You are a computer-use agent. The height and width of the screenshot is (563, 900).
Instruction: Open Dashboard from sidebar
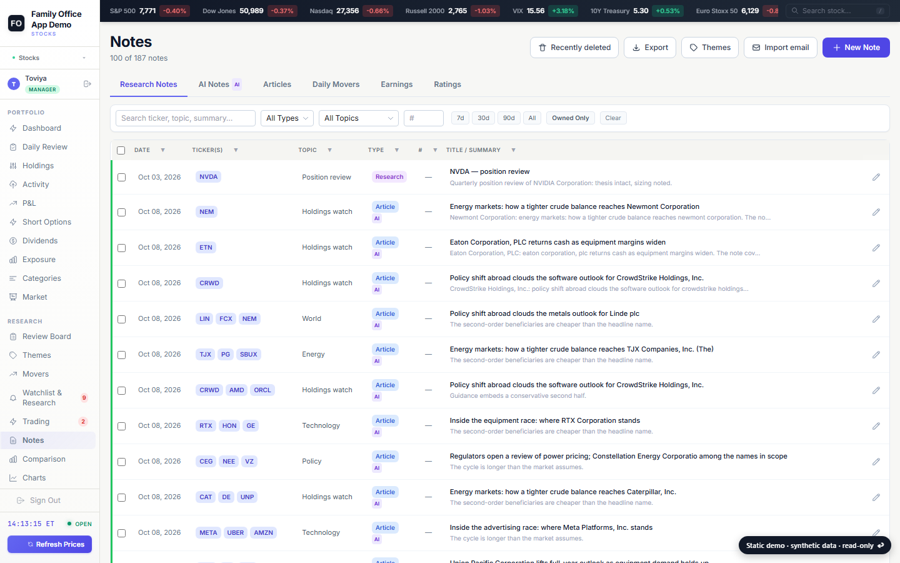[x=41, y=128]
